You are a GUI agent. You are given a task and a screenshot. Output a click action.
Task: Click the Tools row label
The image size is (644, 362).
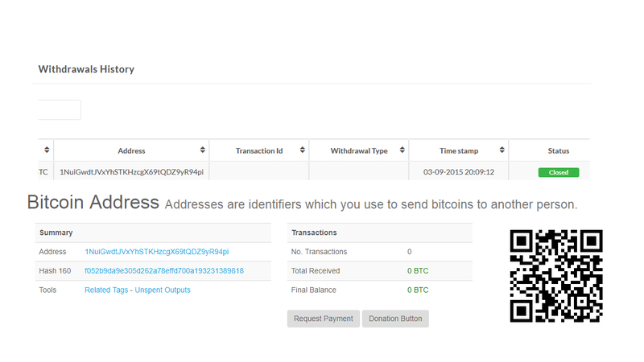point(47,290)
